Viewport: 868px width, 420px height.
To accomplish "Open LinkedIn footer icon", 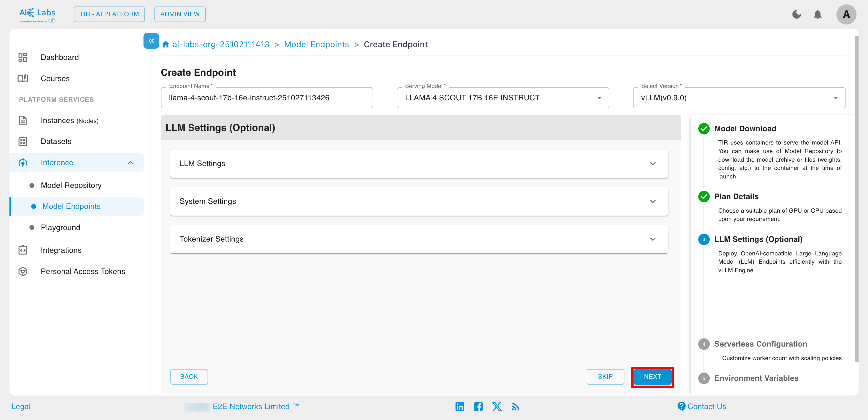I will click(460, 406).
